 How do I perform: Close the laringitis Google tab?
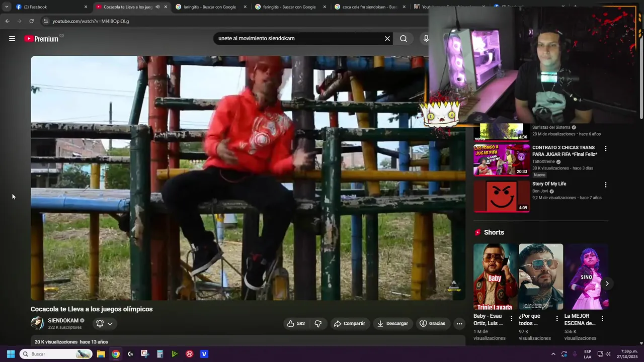pyautogui.click(x=245, y=7)
